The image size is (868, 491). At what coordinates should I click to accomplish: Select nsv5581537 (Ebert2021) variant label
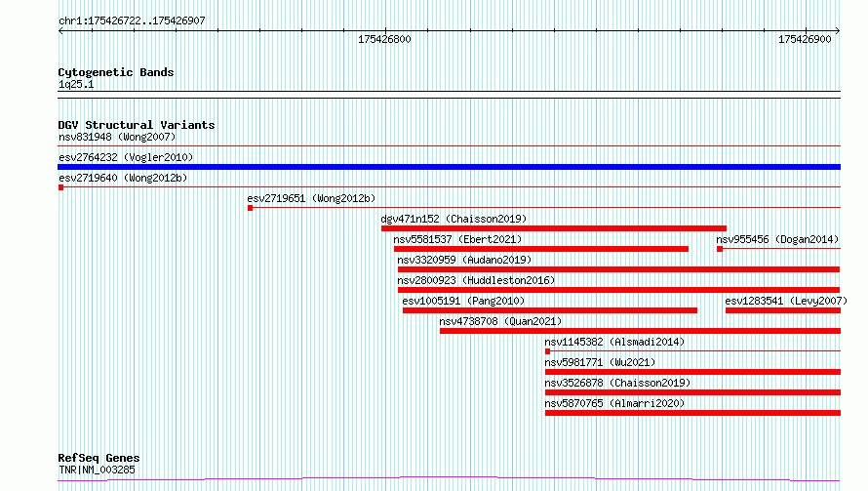pos(457,239)
